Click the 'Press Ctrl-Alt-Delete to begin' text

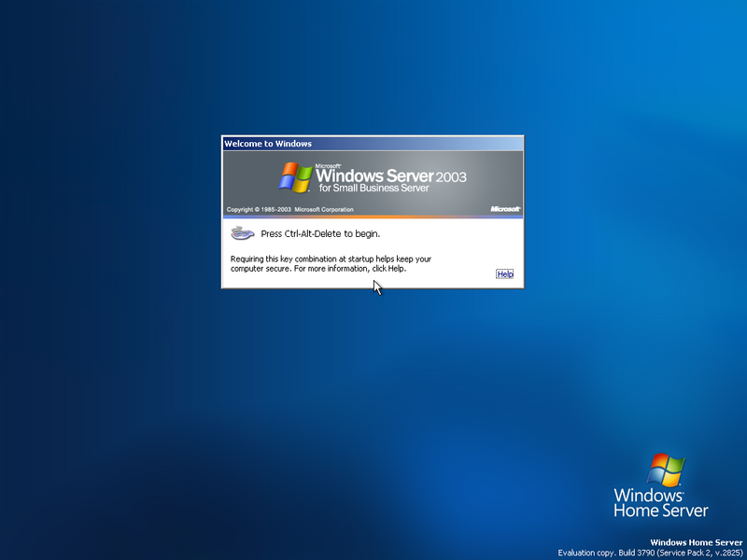320,234
